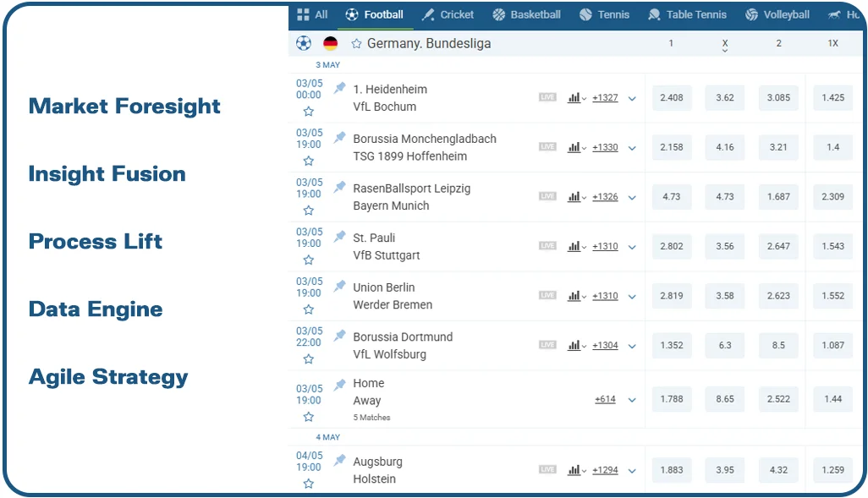Pick the 8.65 draw odds for Home vs Away
Image resolution: width=868 pixels, height=498 pixels.
(x=725, y=399)
